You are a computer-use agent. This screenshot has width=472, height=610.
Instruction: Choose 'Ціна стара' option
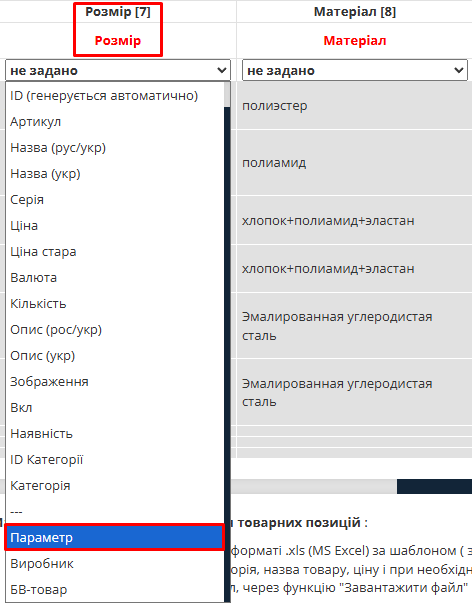115,252
